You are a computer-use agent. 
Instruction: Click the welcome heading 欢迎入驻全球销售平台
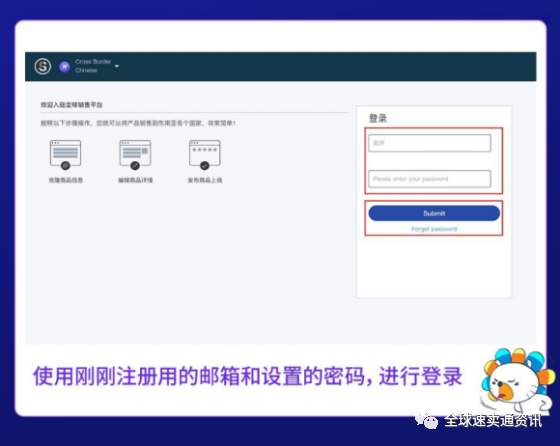71,105
